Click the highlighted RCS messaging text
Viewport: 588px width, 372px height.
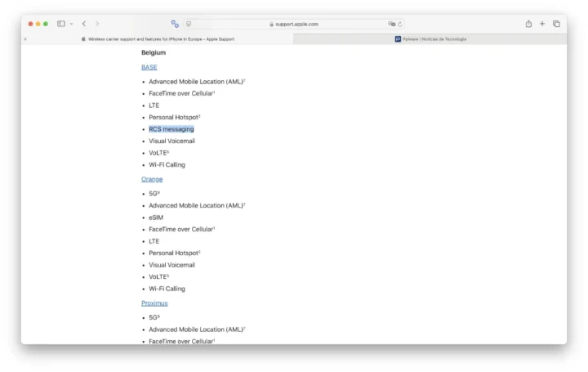coord(171,129)
